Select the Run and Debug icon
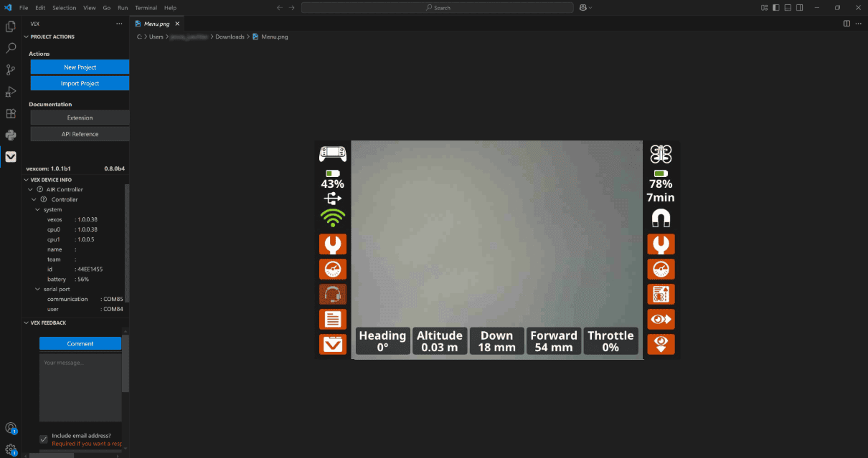868x458 pixels. click(x=10, y=91)
